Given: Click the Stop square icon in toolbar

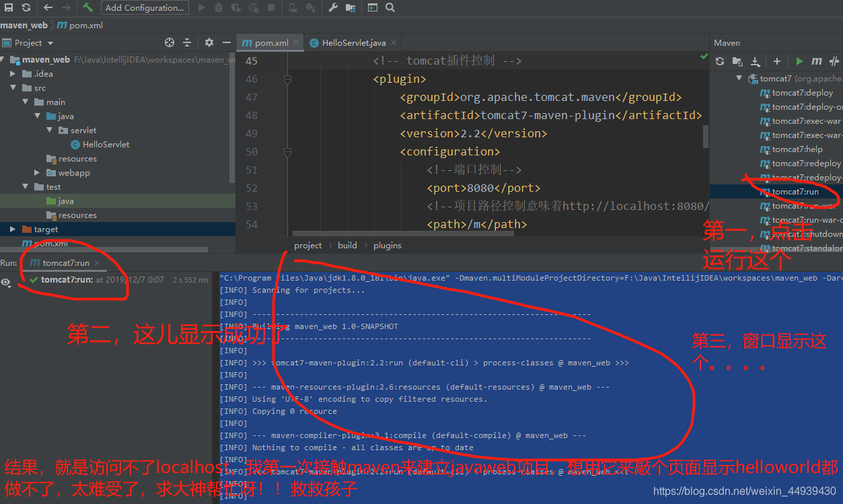Looking at the screenshot, I should pyautogui.click(x=270, y=7).
